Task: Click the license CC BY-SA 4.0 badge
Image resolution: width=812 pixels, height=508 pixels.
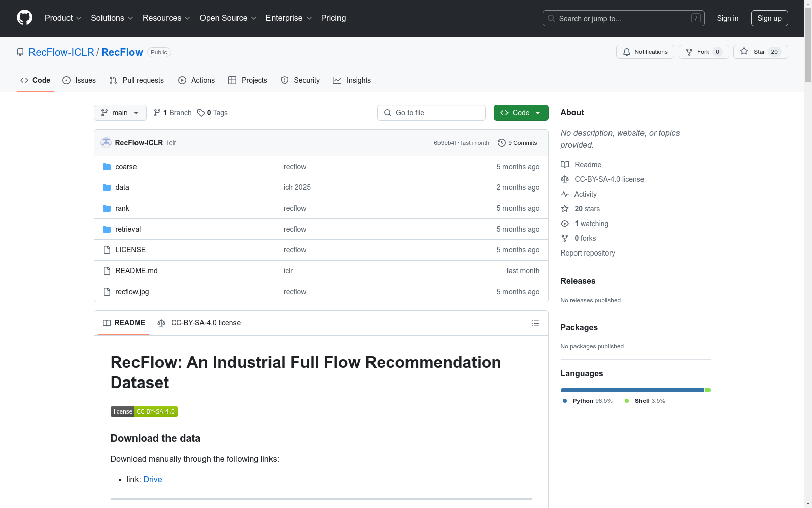Action: pyautogui.click(x=144, y=411)
